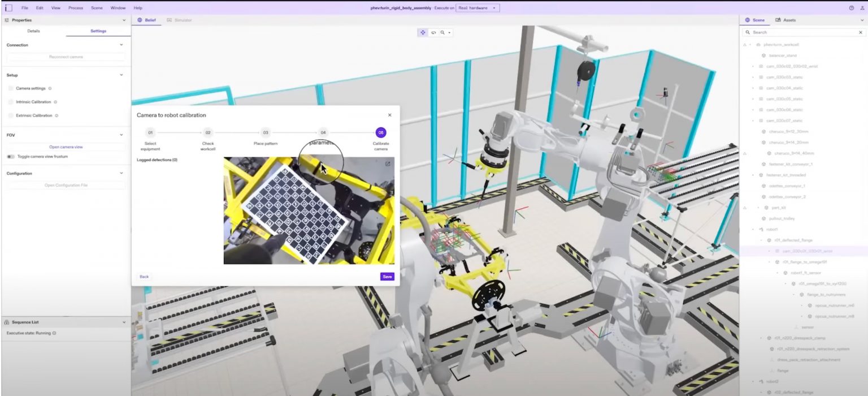Screen dimensions: 868x396
Task: Open the Process menu
Action: (76, 8)
